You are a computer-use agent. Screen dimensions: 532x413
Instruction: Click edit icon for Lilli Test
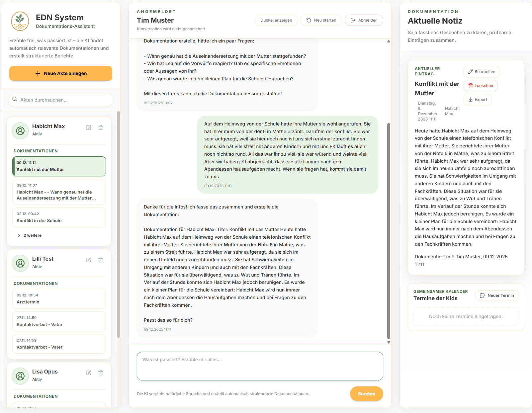click(89, 260)
